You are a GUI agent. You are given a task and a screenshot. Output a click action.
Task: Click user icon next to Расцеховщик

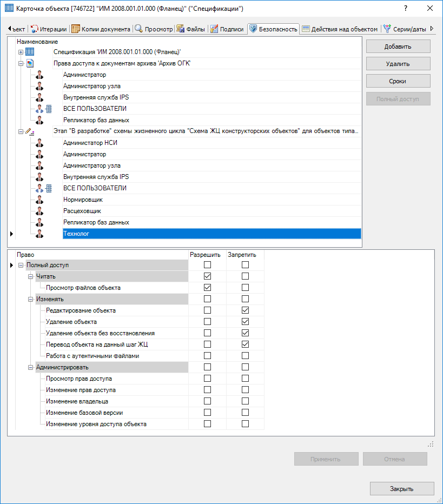[x=39, y=211]
